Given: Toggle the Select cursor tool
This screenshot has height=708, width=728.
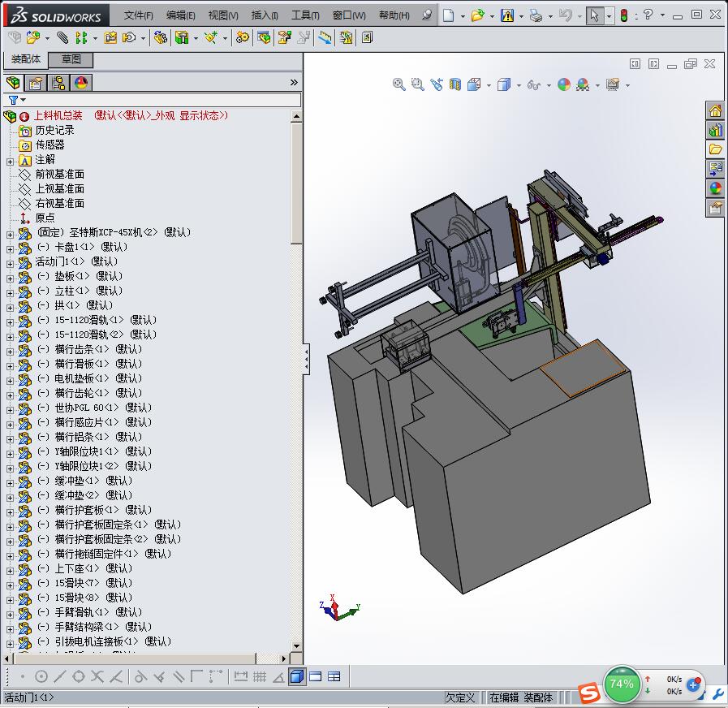Looking at the screenshot, I should [595, 15].
